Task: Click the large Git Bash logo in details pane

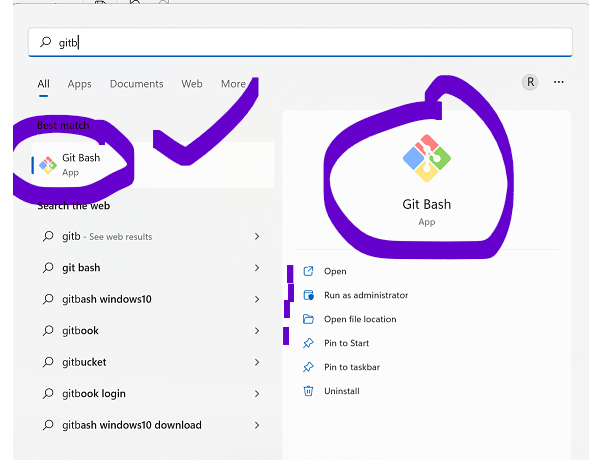Action: pos(427,158)
